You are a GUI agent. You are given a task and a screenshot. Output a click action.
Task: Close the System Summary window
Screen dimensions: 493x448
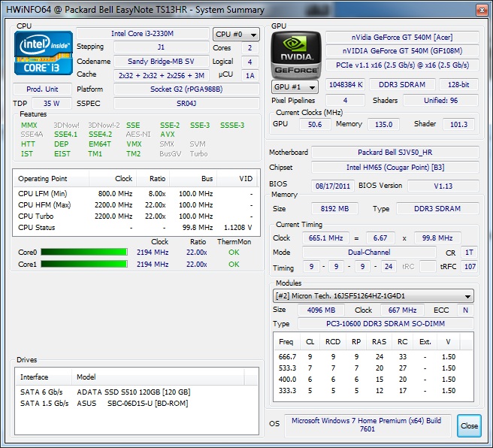(x=482, y=10)
